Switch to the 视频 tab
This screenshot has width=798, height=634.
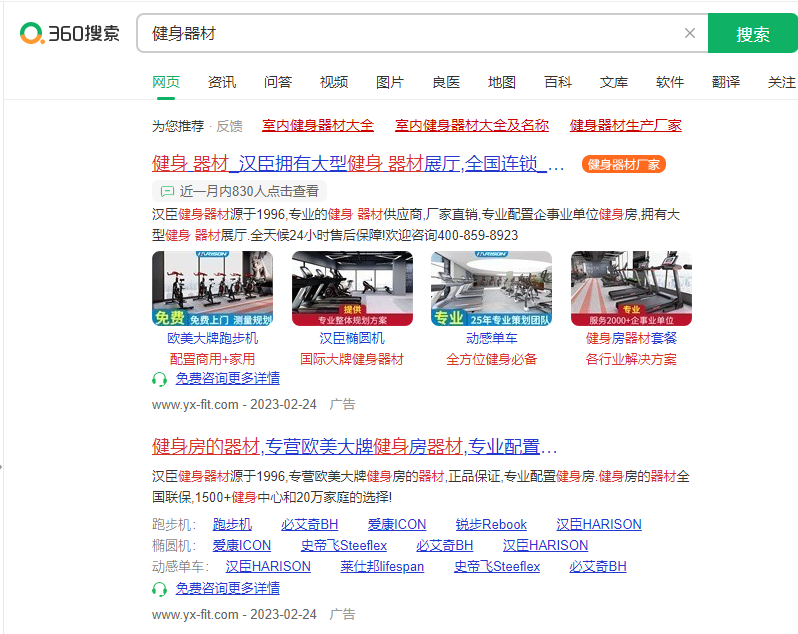tap(334, 82)
